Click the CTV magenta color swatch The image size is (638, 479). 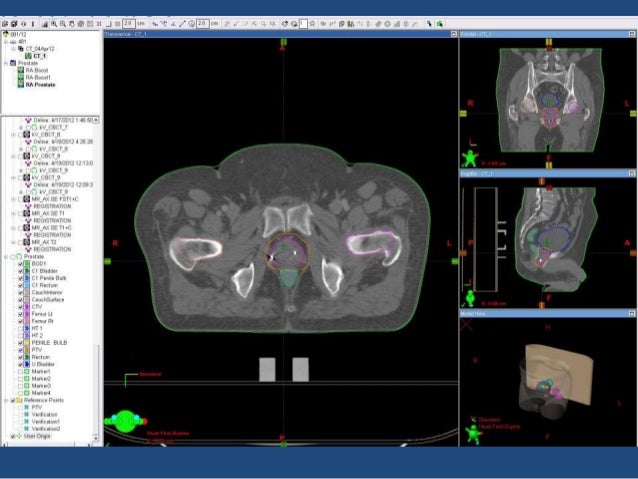coord(27,307)
